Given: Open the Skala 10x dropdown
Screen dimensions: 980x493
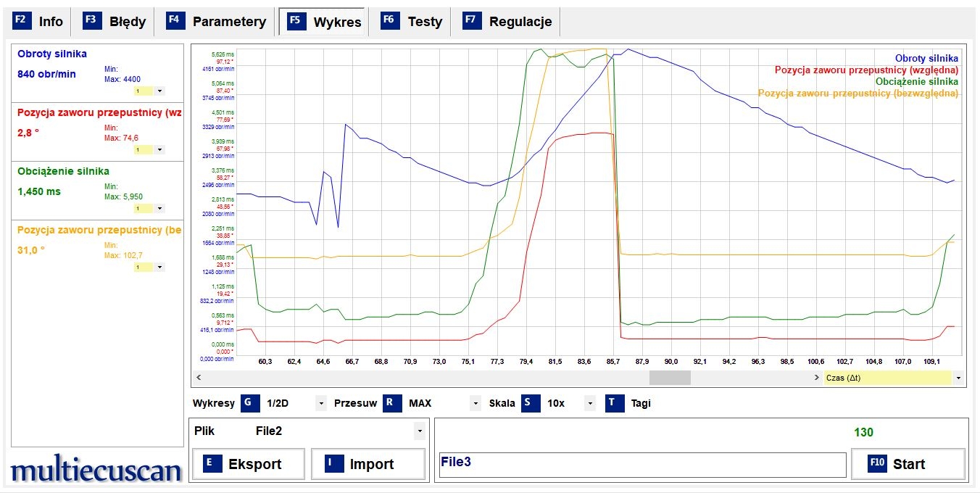Looking at the screenshot, I should coord(590,404).
